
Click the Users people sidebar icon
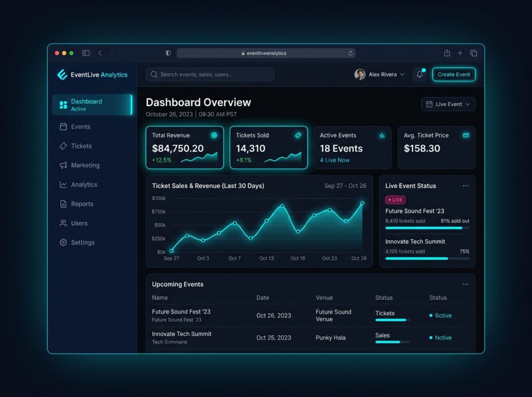pyautogui.click(x=63, y=223)
